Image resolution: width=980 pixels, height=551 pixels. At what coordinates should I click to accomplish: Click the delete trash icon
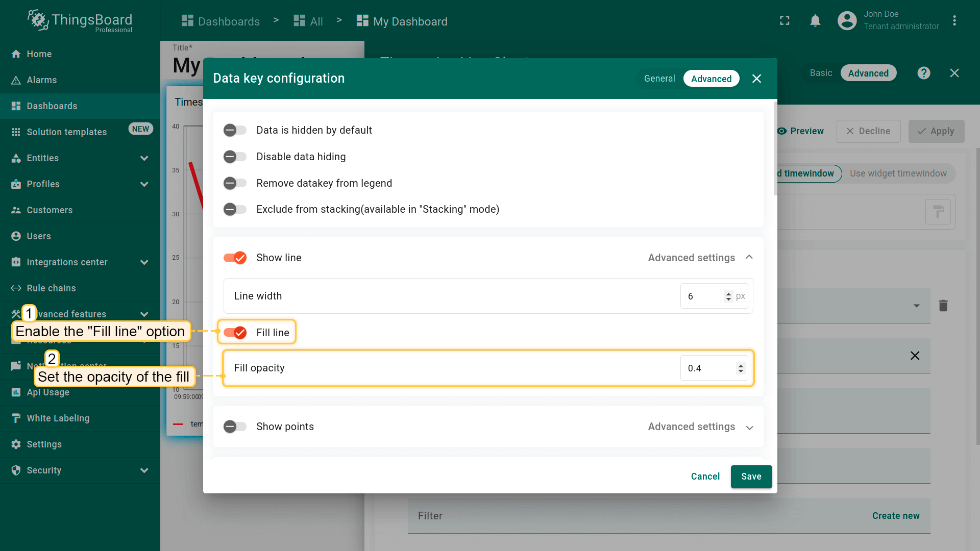pos(943,306)
